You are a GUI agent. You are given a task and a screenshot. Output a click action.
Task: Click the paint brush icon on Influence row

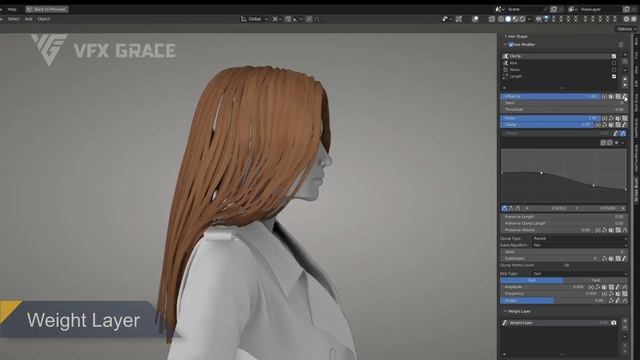click(x=624, y=96)
